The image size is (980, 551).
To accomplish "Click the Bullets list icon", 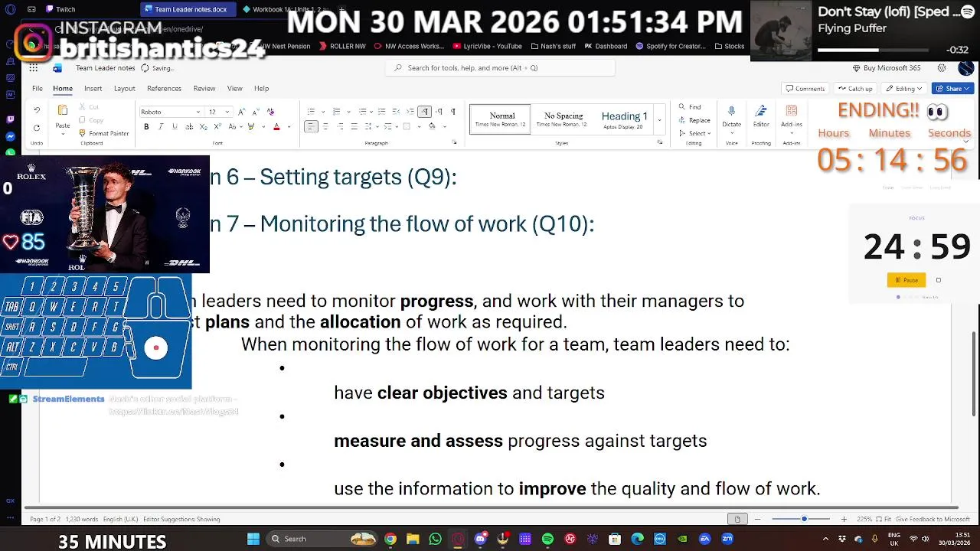I will tap(312, 112).
